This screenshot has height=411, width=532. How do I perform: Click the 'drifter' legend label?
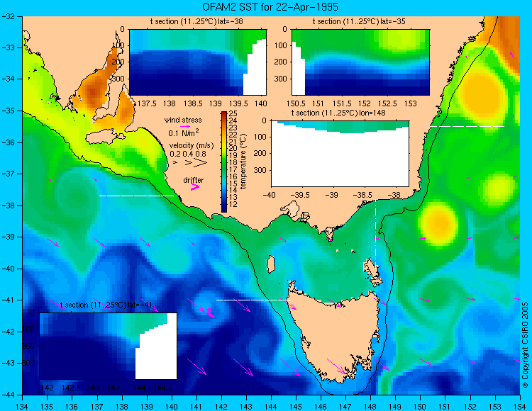[194, 180]
